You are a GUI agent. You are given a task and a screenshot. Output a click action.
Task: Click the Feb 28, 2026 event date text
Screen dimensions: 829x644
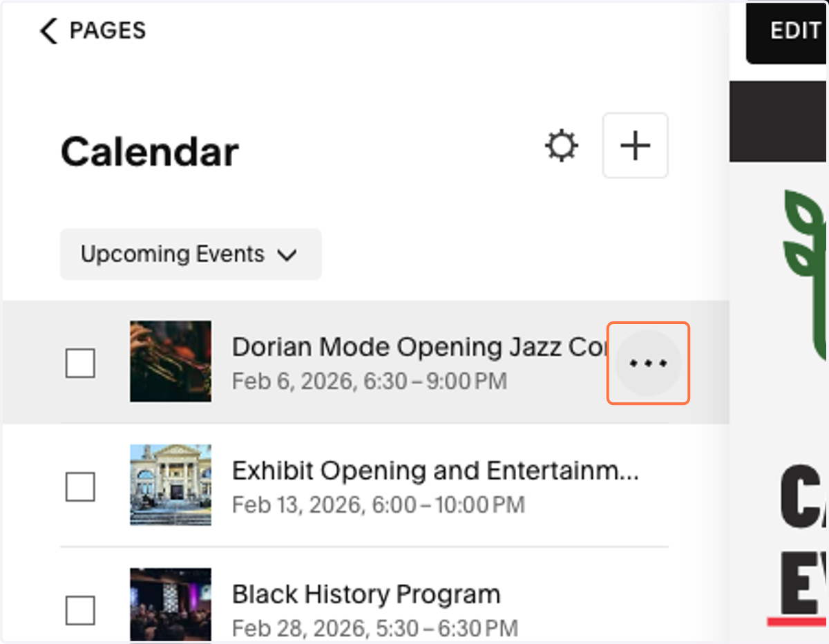coord(374,628)
